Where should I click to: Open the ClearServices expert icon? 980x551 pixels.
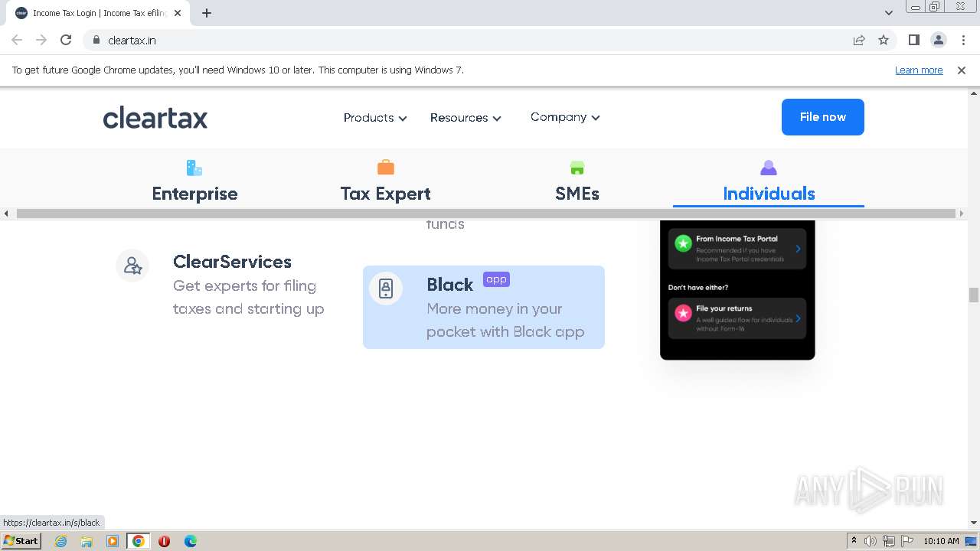132,266
